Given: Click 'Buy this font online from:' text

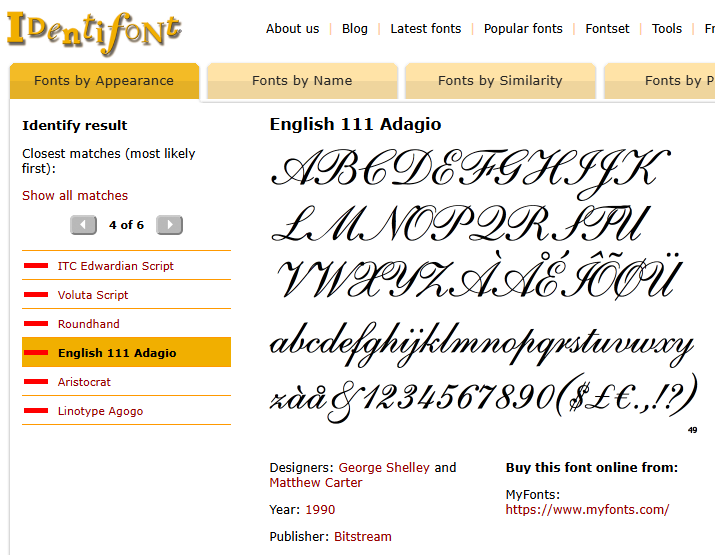Looking at the screenshot, I should [591, 467].
